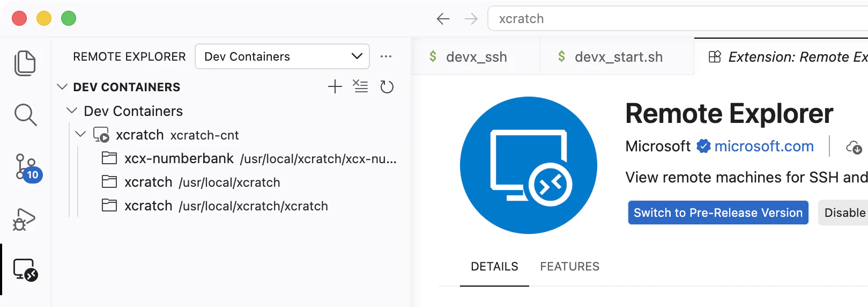Screen dimensions: 868x307
Task: Click the clear list icon in Dev Containers header
Action: tap(360, 86)
